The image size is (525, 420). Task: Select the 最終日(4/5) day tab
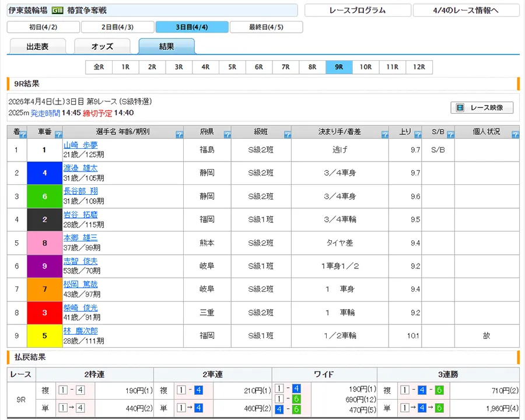266,27
